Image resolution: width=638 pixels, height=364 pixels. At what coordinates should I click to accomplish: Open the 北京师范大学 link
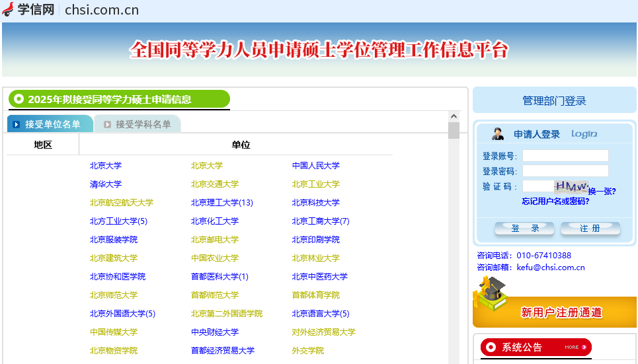pos(114,295)
